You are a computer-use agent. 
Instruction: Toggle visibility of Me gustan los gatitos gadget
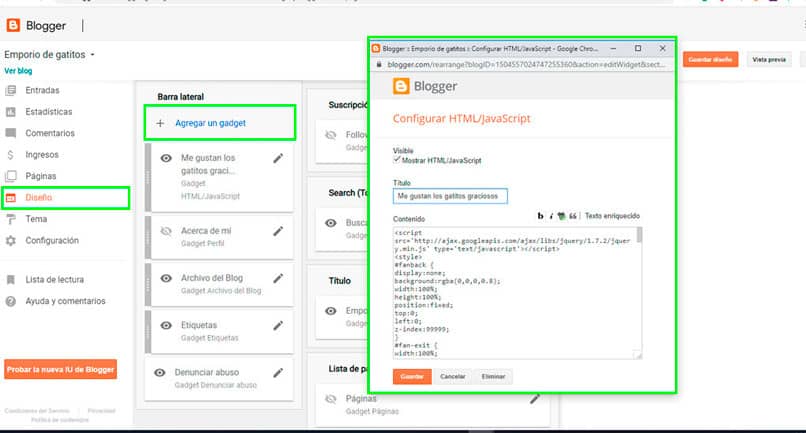(166, 158)
